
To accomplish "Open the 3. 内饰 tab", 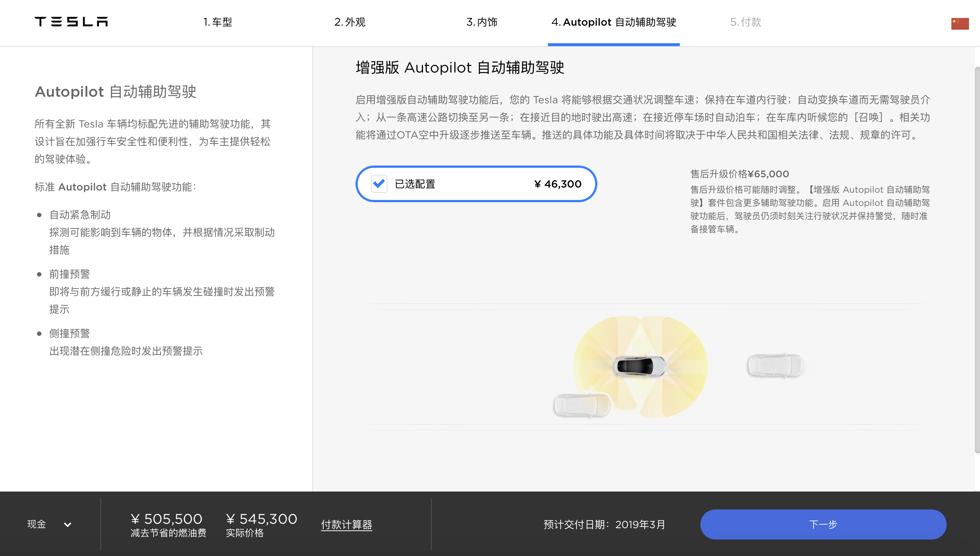I will pyautogui.click(x=482, y=22).
